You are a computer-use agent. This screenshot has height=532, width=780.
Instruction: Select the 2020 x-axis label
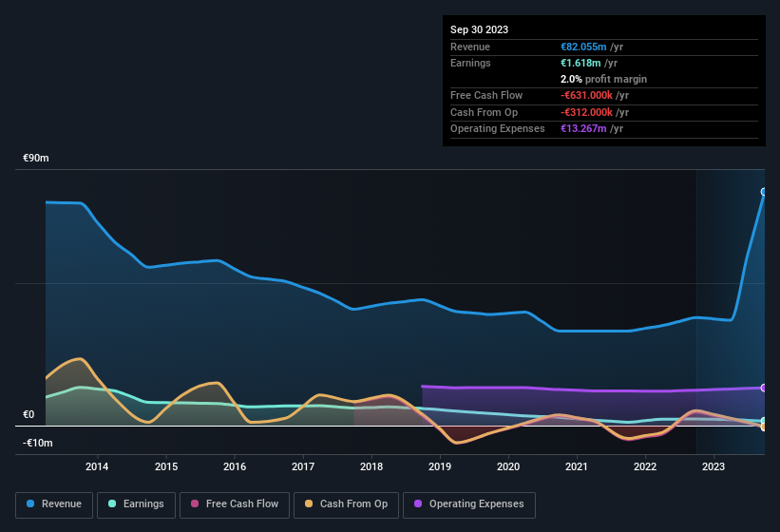[508, 466]
